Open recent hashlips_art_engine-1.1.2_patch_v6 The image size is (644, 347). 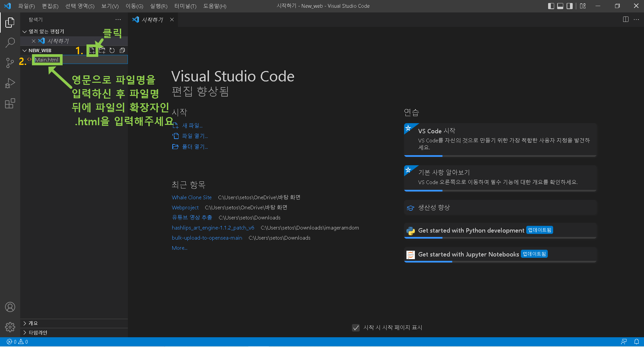213,228
